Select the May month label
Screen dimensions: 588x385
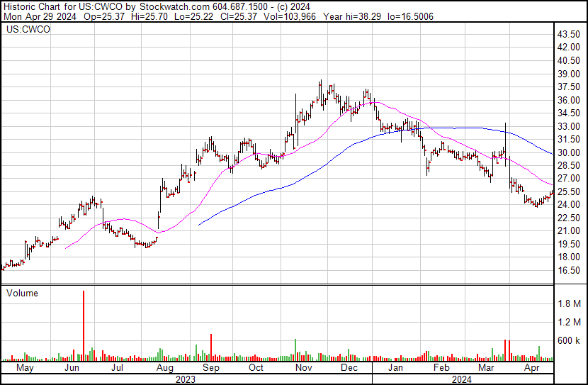25,368
